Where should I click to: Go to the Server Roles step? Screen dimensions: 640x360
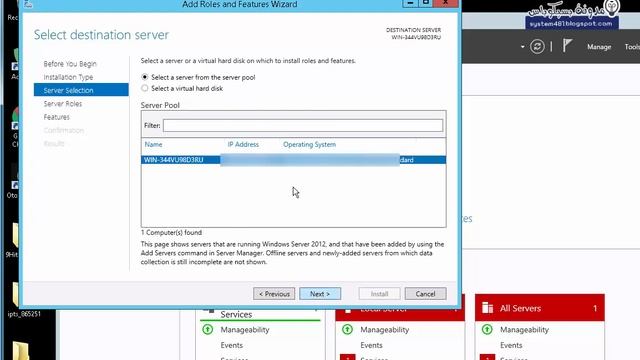click(x=63, y=104)
